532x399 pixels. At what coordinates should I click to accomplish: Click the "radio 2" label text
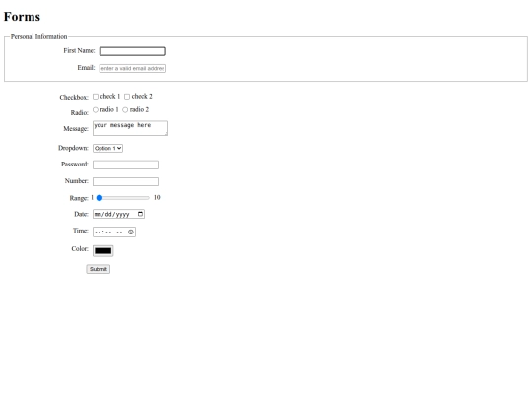(139, 109)
